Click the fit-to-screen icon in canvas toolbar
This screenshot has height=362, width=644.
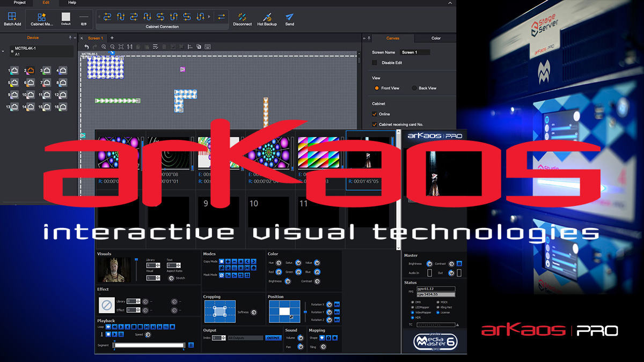coord(121,47)
